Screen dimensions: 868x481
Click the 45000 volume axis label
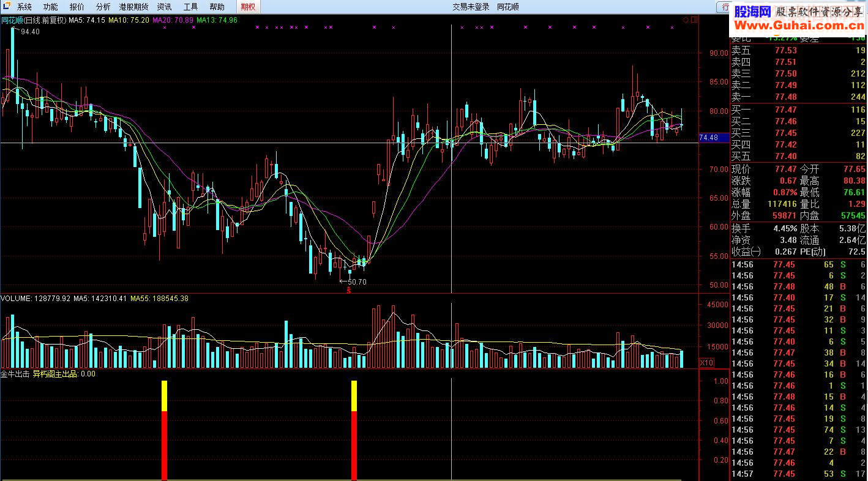717,304
